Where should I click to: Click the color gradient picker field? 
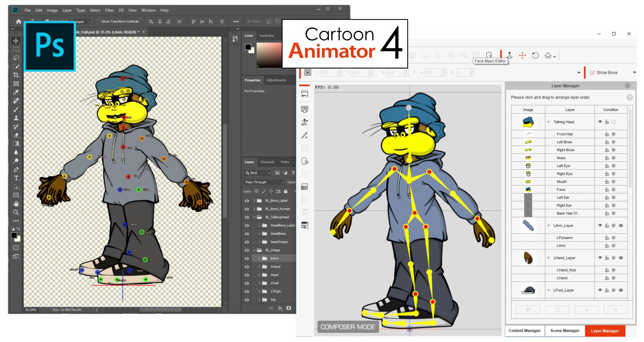pyautogui.click(x=269, y=54)
